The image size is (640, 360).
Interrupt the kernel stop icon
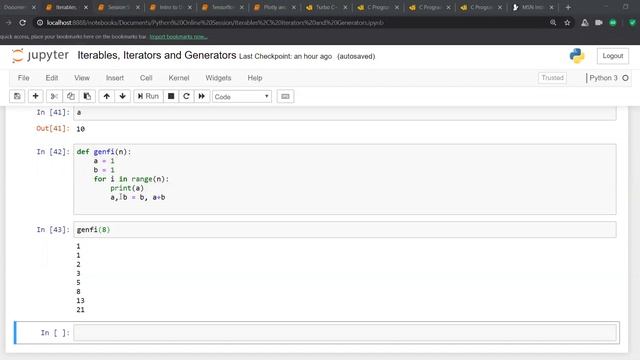click(x=171, y=96)
